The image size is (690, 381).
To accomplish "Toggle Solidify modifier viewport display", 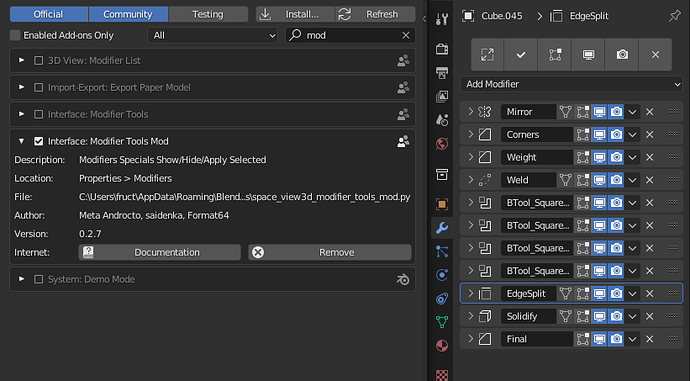I will pyautogui.click(x=599, y=316).
